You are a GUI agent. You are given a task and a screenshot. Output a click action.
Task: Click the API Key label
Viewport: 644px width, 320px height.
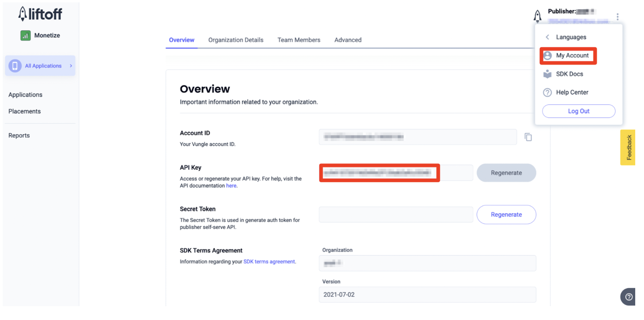point(191,167)
